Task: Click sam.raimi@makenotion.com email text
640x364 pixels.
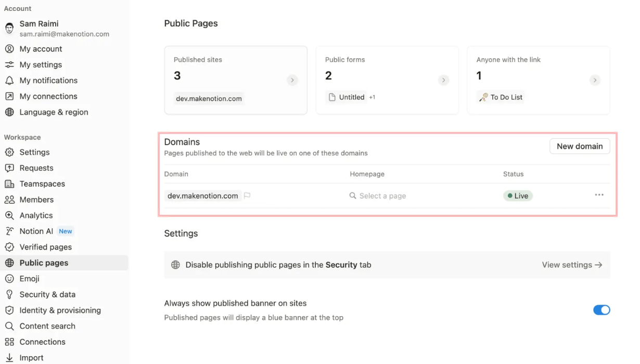Action: (x=65, y=34)
